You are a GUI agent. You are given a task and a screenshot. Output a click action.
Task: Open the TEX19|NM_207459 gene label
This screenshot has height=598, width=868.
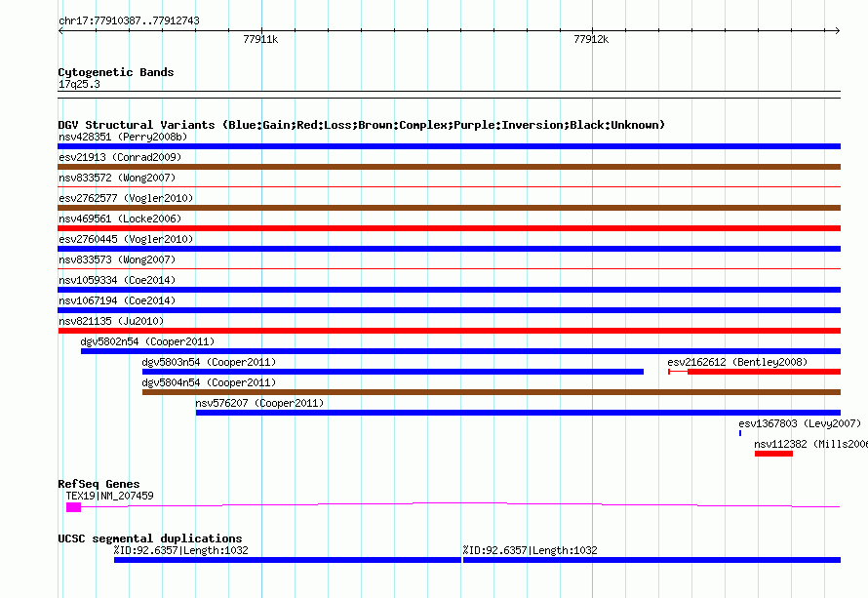pyautogui.click(x=109, y=496)
